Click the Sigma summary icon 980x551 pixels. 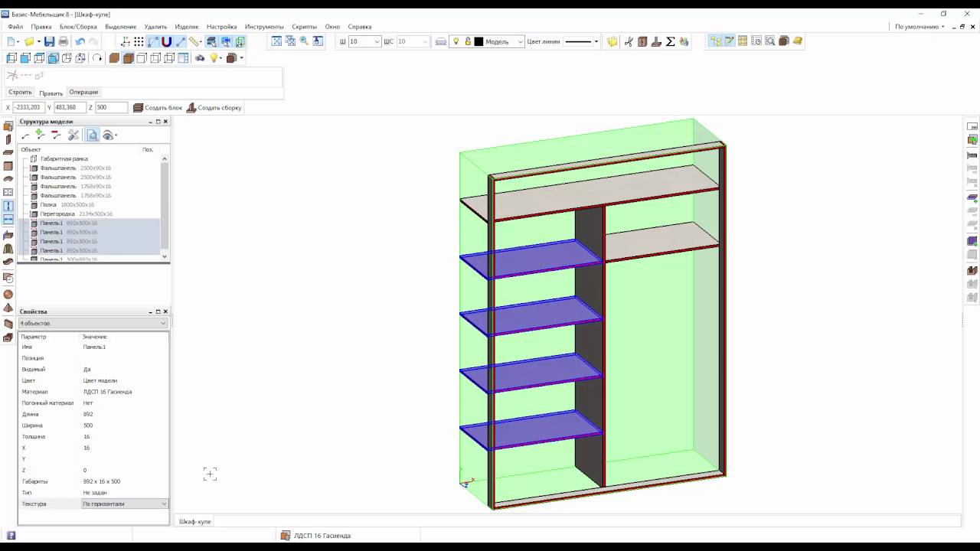pos(671,41)
